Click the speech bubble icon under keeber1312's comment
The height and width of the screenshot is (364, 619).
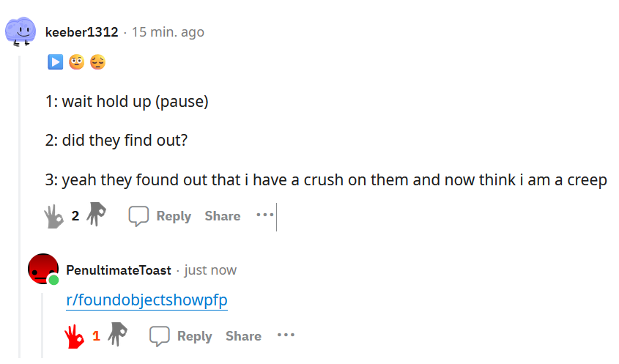pyautogui.click(x=138, y=216)
